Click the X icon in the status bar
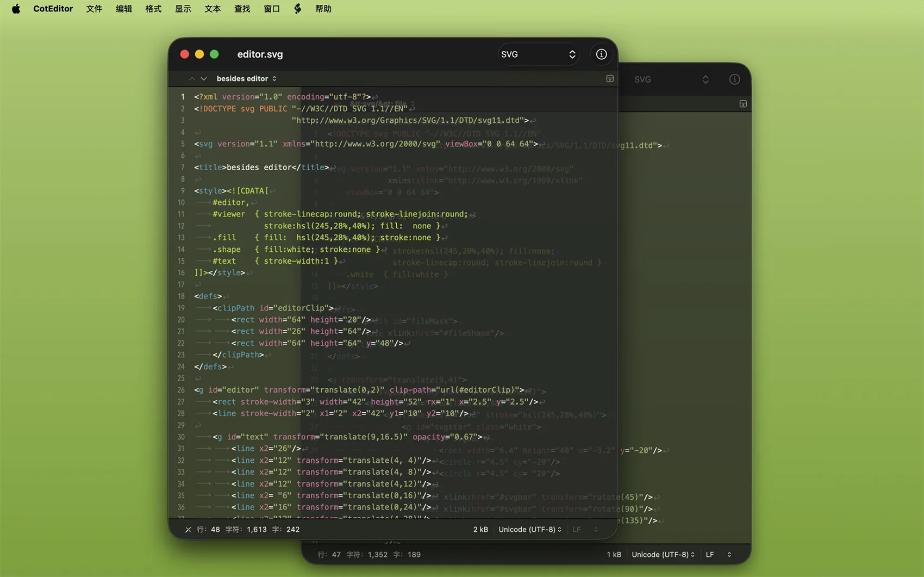The image size is (924, 577). pos(188,530)
